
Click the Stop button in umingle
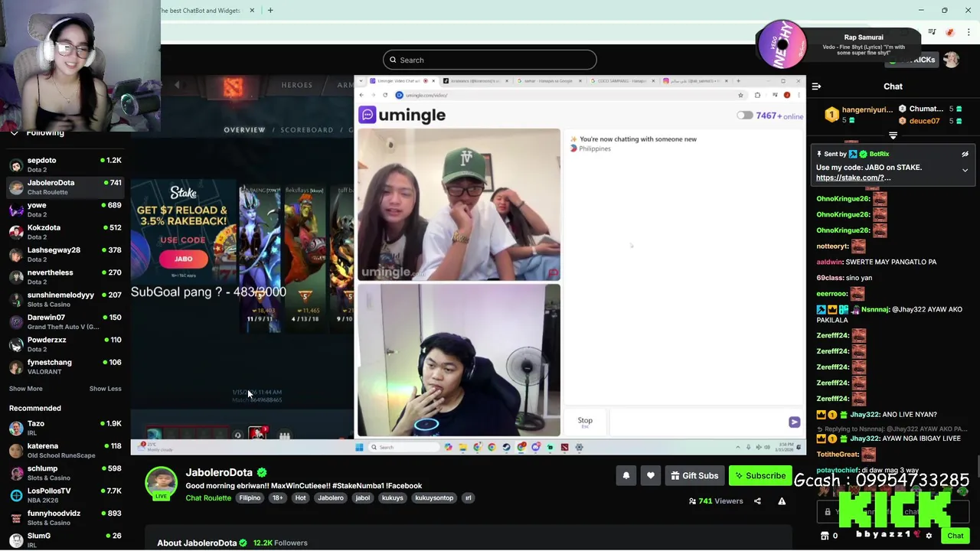tap(585, 422)
